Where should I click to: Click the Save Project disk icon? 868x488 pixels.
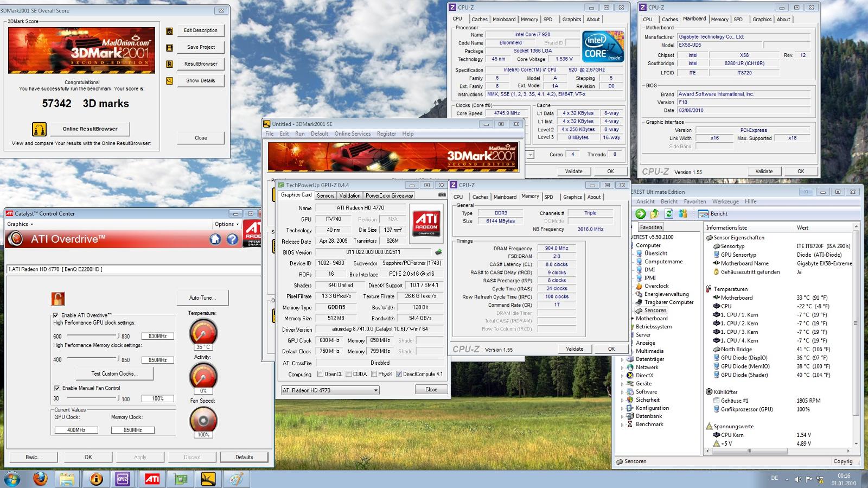[x=169, y=48]
